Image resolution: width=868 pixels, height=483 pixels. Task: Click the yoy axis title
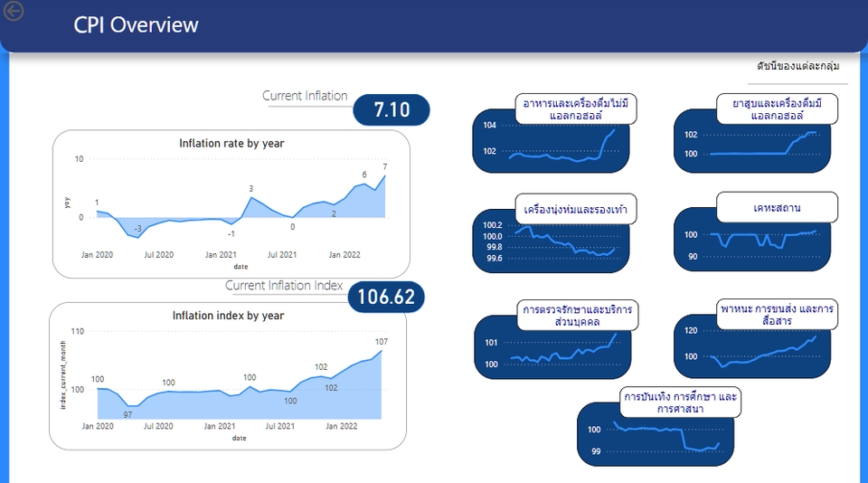pyautogui.click(x=67, y=203)
